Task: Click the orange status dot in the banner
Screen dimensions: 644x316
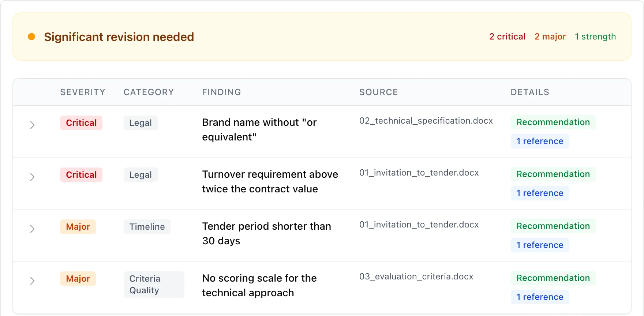Action: [31, 37]
